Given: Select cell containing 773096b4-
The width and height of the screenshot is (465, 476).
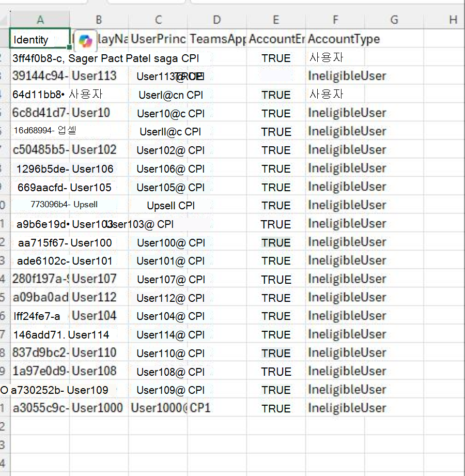Looking at the screenshot, I should click(40, 205).
